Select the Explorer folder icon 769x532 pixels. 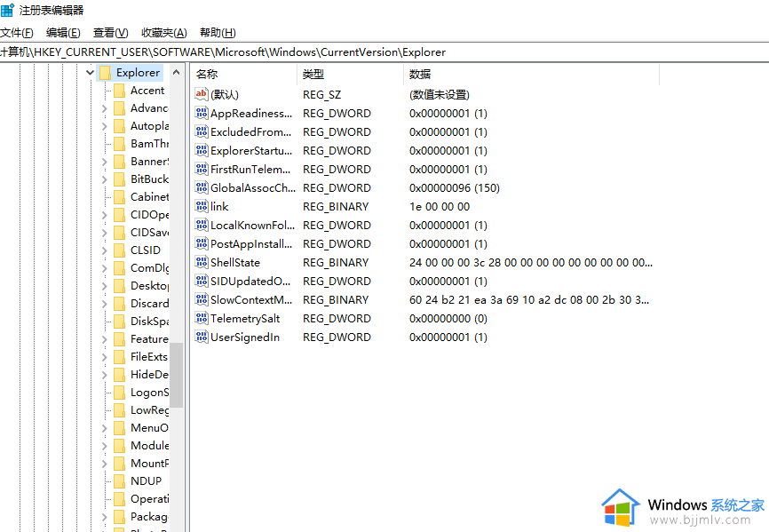coord(105,73)
